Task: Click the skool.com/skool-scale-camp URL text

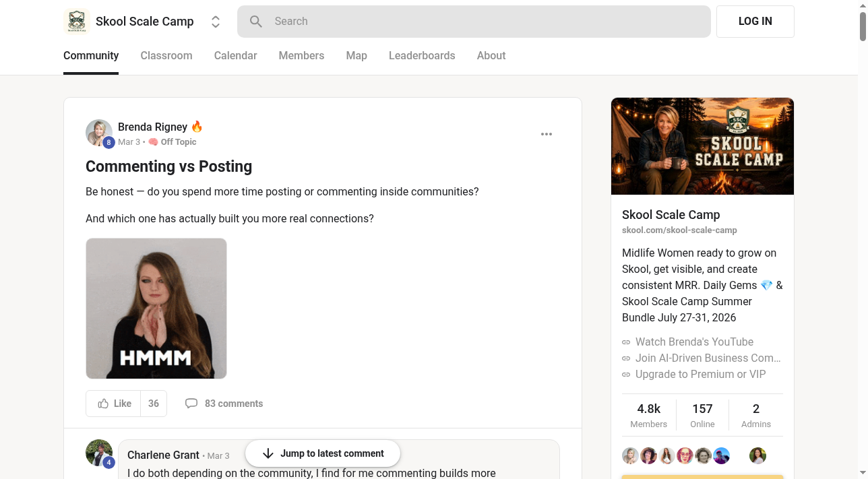Action: (x=679, y=230)
